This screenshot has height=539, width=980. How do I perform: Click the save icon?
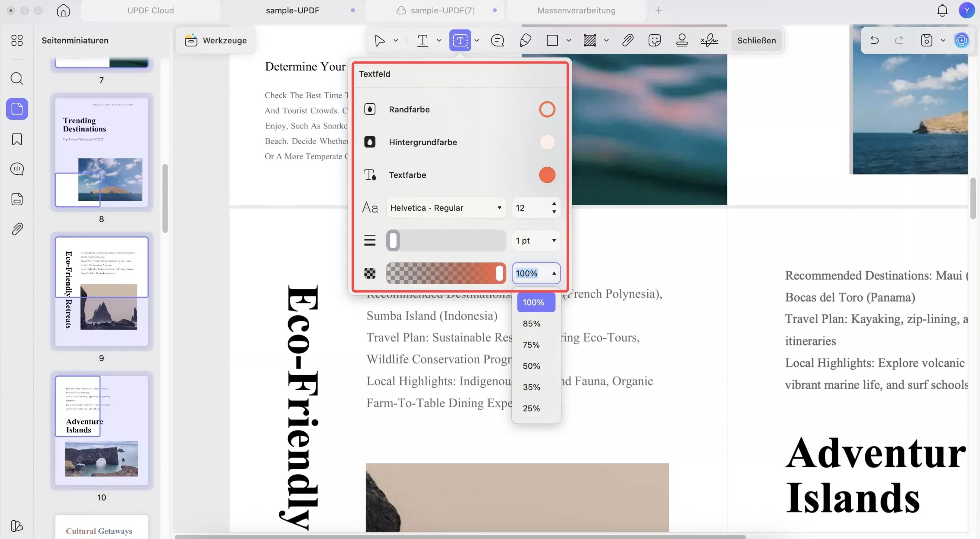click(926, 40)
